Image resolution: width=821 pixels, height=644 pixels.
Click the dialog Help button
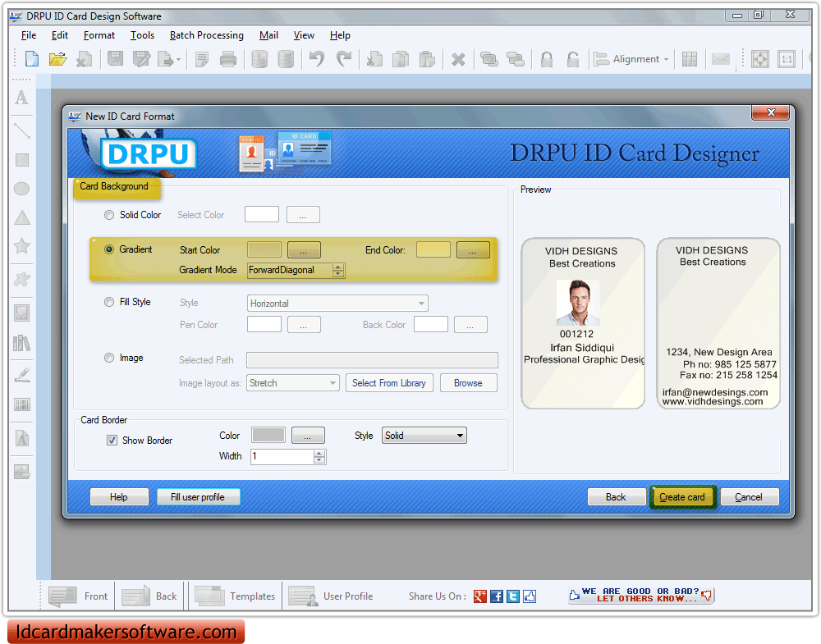(x=119, y=497)
